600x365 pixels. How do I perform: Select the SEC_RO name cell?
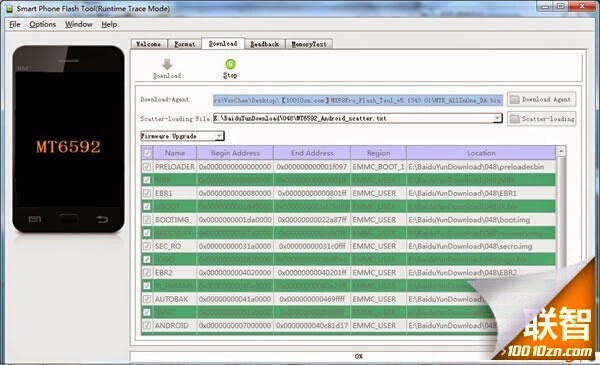174,246
